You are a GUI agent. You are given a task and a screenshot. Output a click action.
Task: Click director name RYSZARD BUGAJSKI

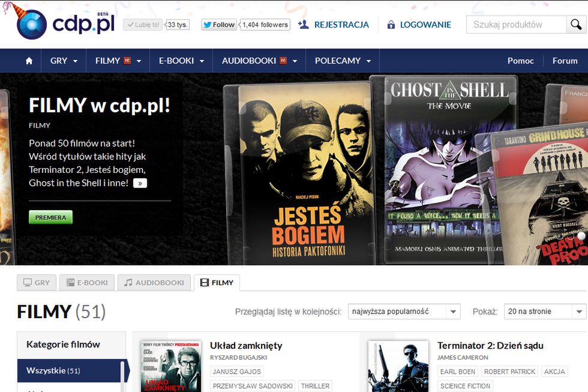click(x=239, y=358)
